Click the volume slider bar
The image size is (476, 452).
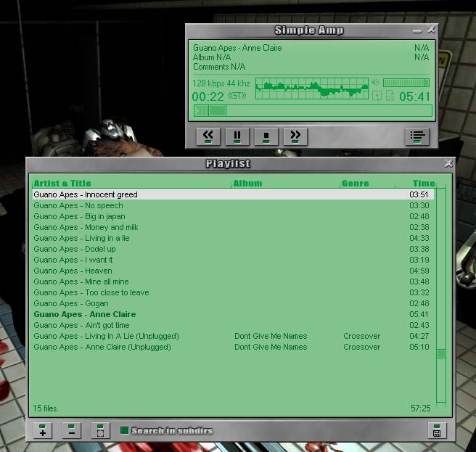point(406,83)
